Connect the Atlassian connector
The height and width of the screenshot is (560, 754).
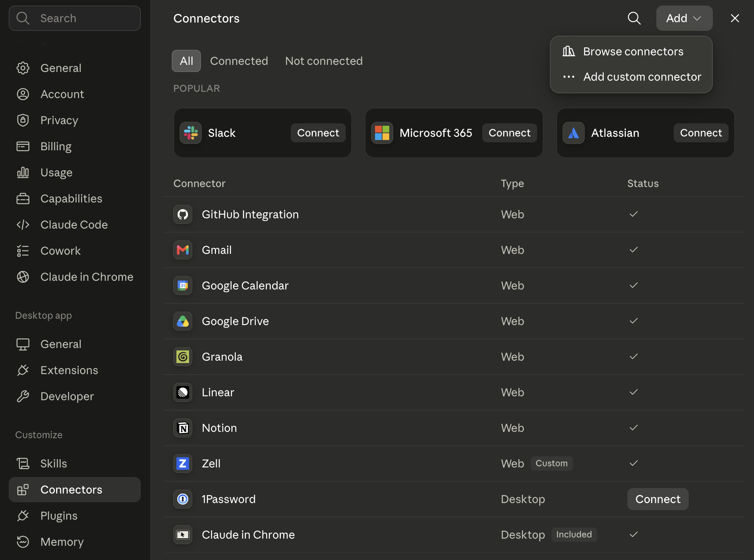click(x=701, y=133)
